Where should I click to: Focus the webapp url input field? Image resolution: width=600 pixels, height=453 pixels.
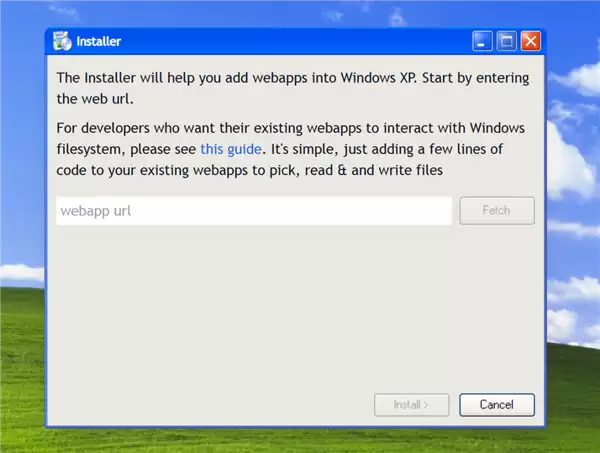pos(254,211)
